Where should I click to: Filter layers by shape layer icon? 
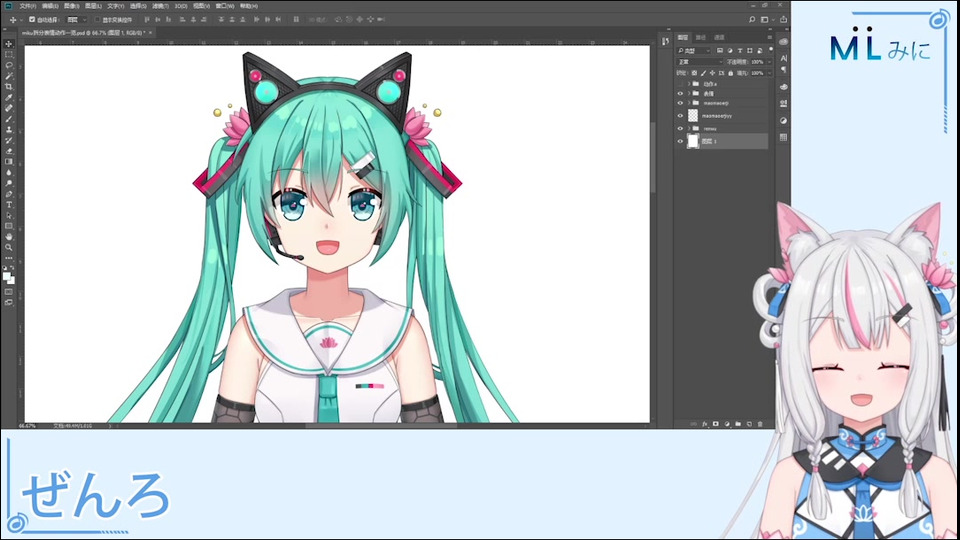(749, 50)
